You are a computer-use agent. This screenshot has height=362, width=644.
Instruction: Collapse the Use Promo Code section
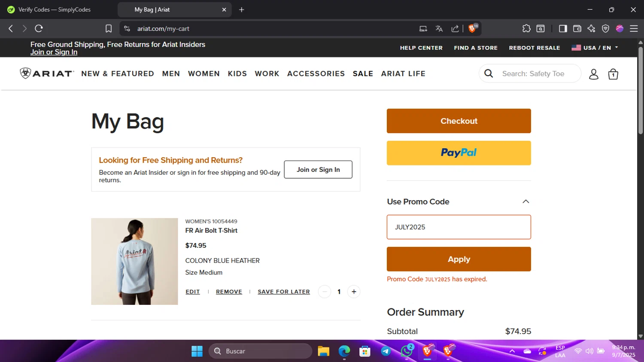[526, 201]
